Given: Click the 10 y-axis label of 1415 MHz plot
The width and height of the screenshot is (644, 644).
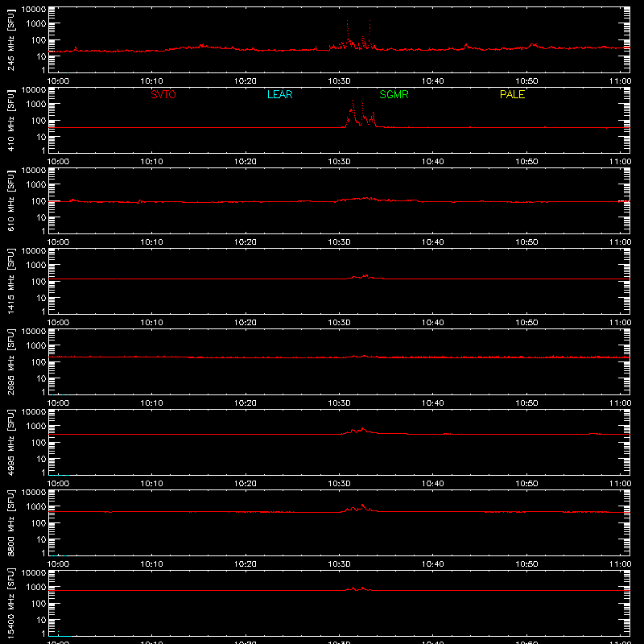Looking at the screenshot, I should pos(41,298).
